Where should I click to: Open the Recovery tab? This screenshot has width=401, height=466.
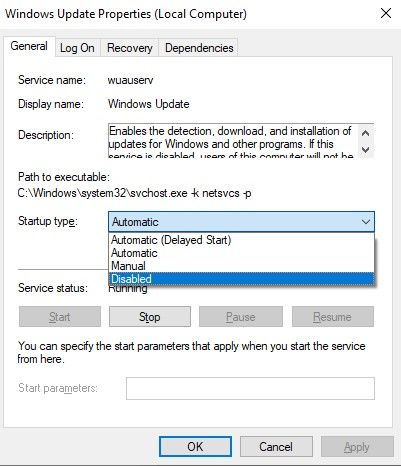(130, 48)
